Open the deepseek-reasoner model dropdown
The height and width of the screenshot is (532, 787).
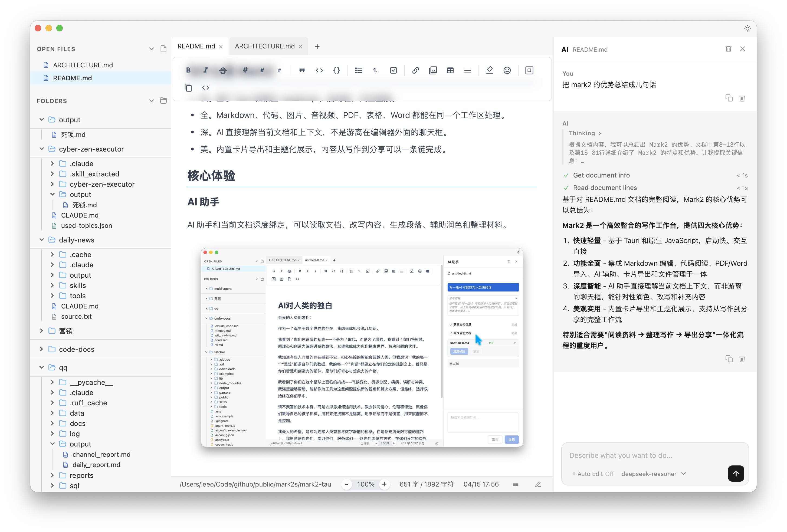tap(654, 474)
